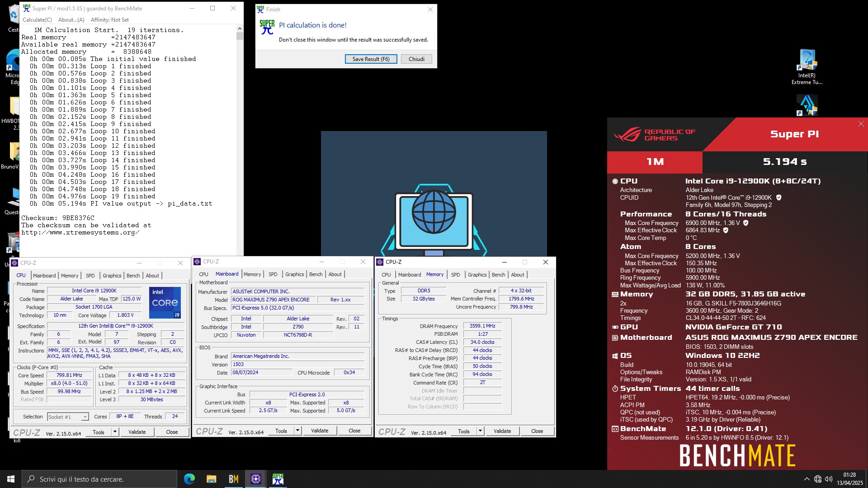This screenshot has height=488, width=868.
Task: Click the CPUID verified shield icon
Action: 778,197
